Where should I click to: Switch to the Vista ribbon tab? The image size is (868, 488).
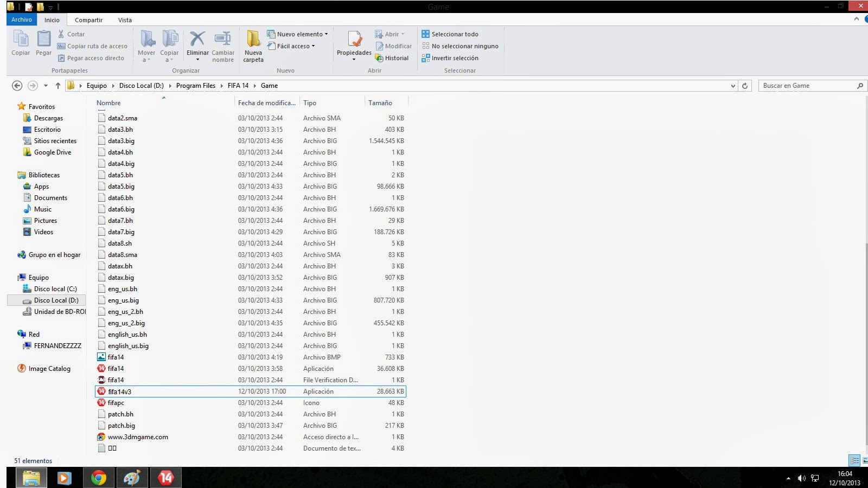pos(125,20)
